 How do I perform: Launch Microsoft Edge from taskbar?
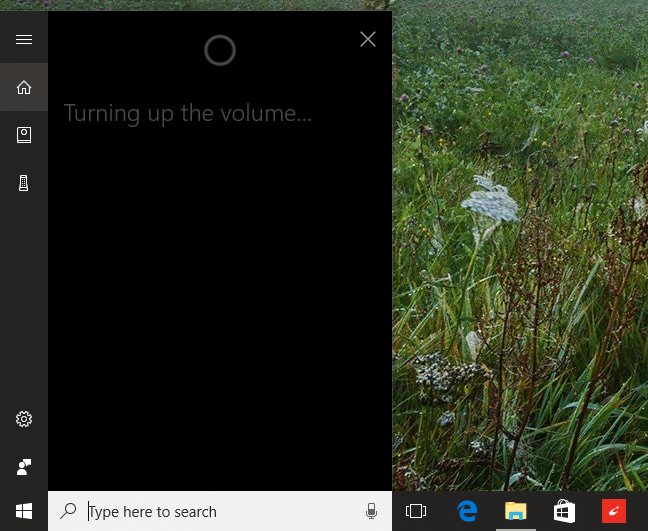point(467,511)
